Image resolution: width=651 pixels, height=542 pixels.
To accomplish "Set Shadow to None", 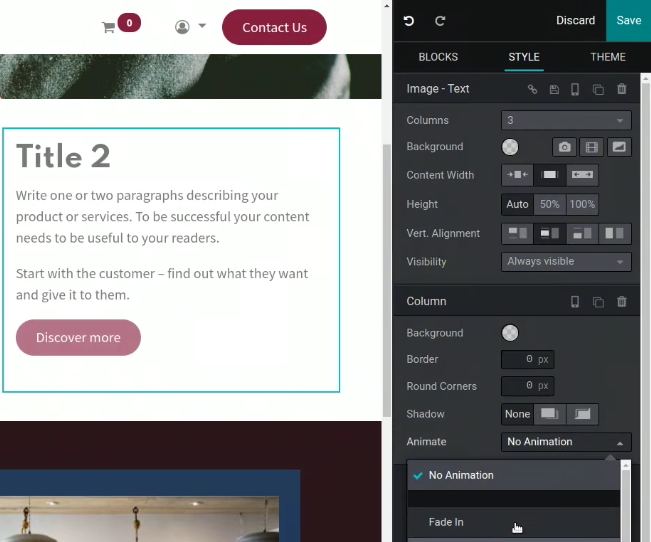I will tap(517, 414).
